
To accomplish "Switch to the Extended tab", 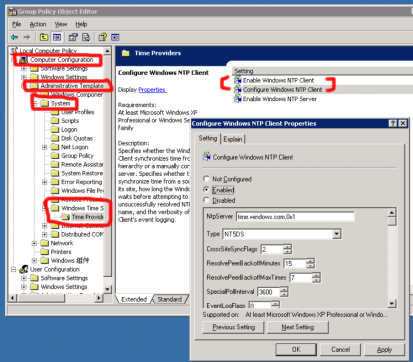I will [134, 299].
